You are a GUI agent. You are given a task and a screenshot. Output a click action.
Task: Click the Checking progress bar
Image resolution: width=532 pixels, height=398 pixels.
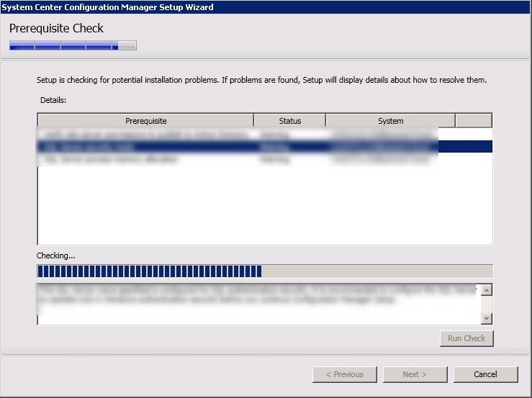[x=265, y=271]
